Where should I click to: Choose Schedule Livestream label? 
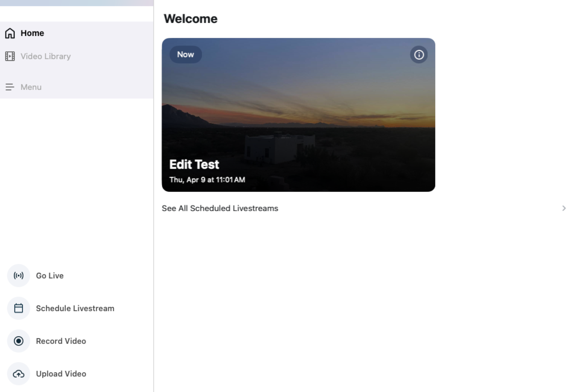pos(75,308)
